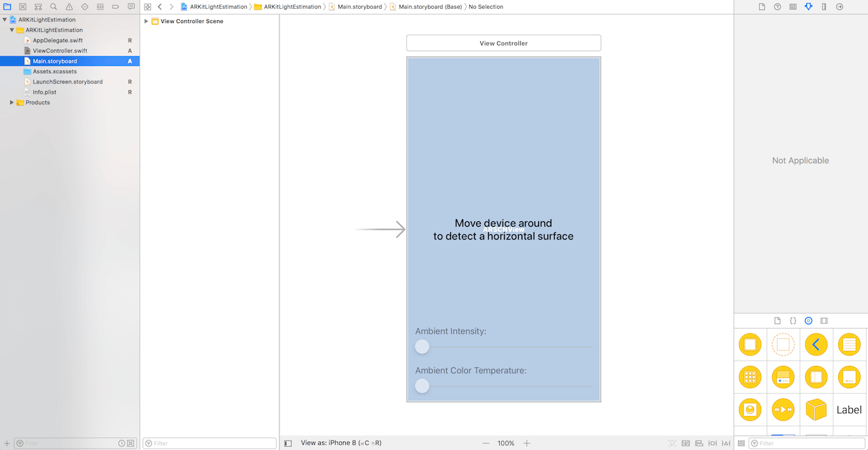Viewport: 868px width, 450px height.
Task: Open the Issue navigator warning icon
Action: (x=69, y=7)
